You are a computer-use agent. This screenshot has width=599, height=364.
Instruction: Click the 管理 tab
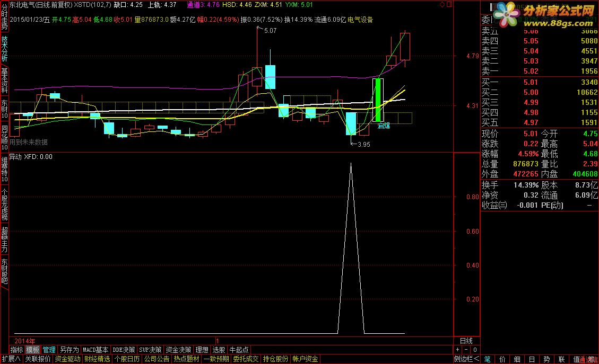[x=49, y=350]
